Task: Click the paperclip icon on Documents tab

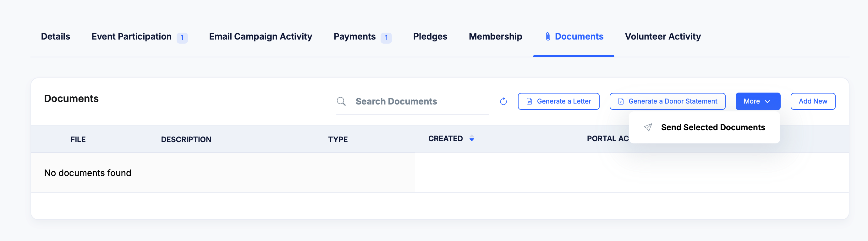Action: pos(548,36)
